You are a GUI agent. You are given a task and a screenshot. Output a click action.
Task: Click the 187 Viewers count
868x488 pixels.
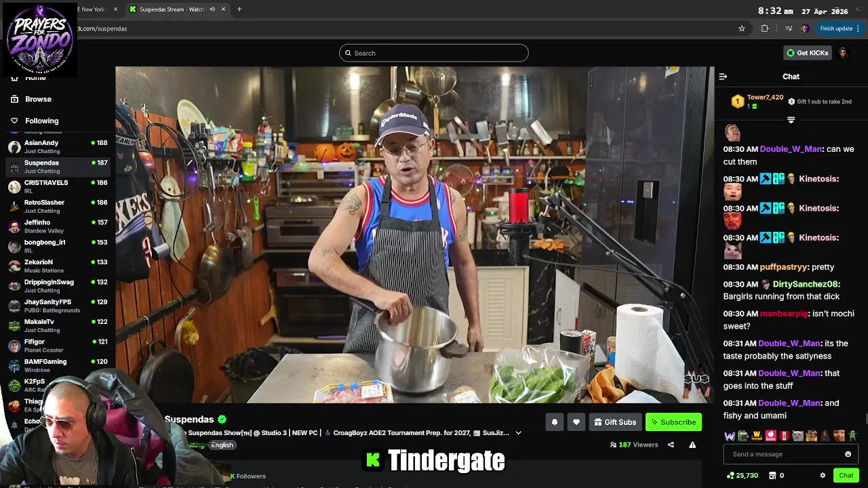tap(634, 445)
